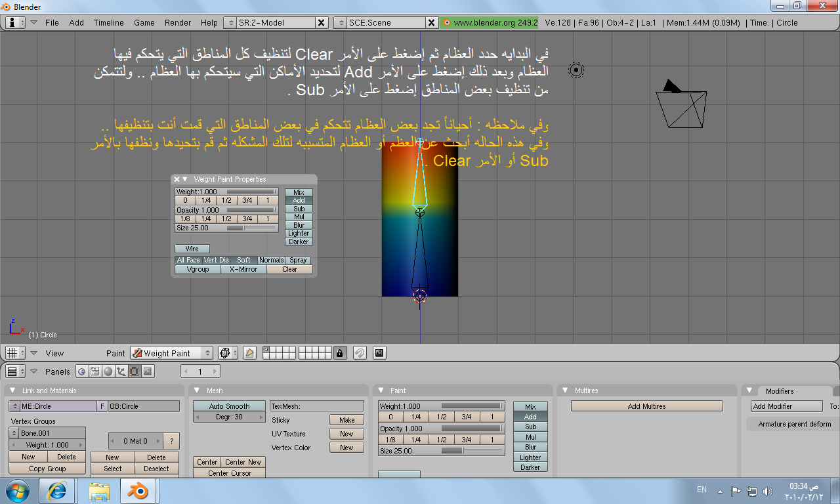The width and height of the screenshot is (840, 504).
Task: Open Internet Explorer from the taskbar
Action: (x=57, y=490)
